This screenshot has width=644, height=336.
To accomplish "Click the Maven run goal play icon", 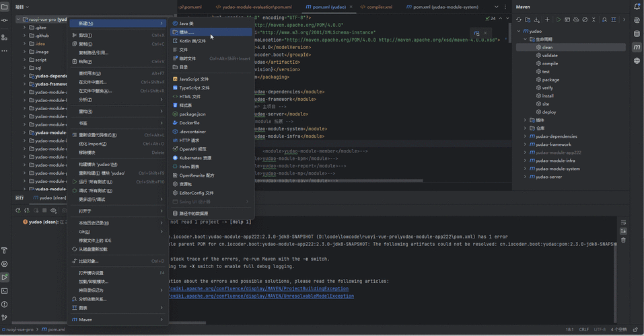I will (x=558, y=19).
